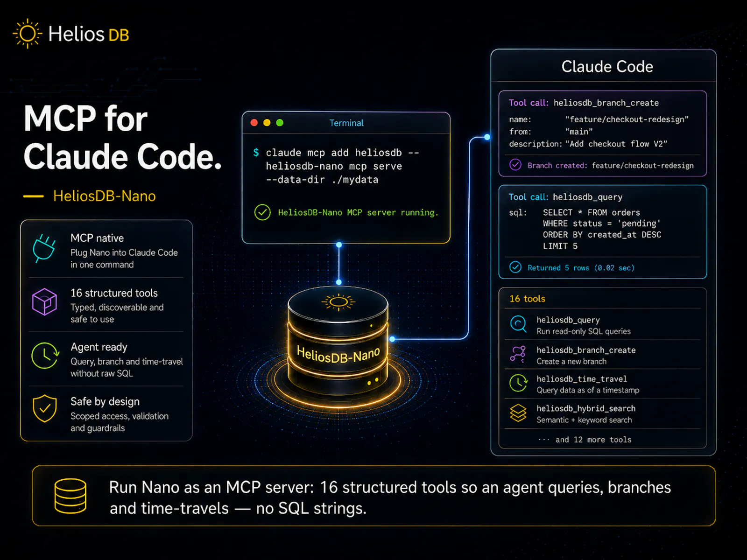Screen dimensions: 747x560
Task: Click the 'Safe by design' feature title
Action: [105, 401]
